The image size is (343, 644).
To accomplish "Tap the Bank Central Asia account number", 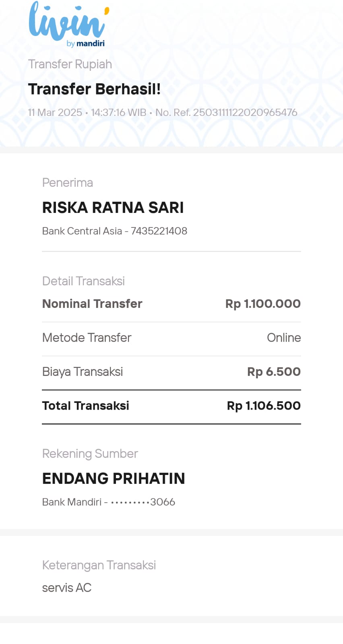I will 159,231.
